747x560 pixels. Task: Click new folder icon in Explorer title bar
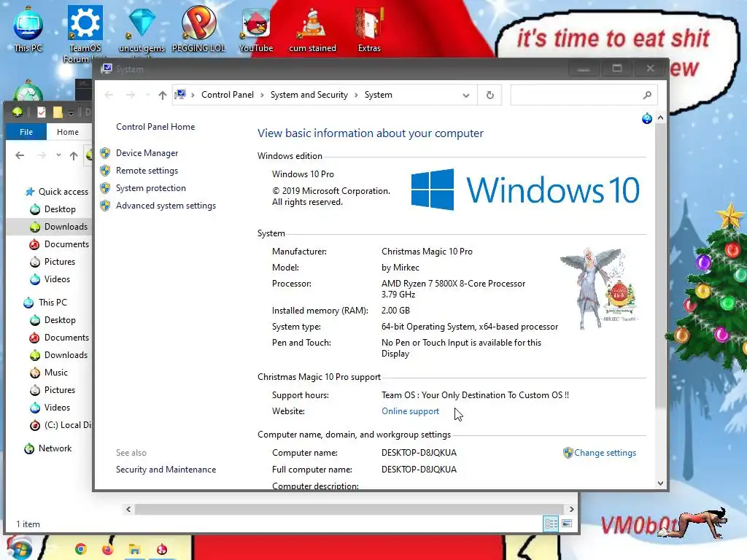tap(58, 112)
